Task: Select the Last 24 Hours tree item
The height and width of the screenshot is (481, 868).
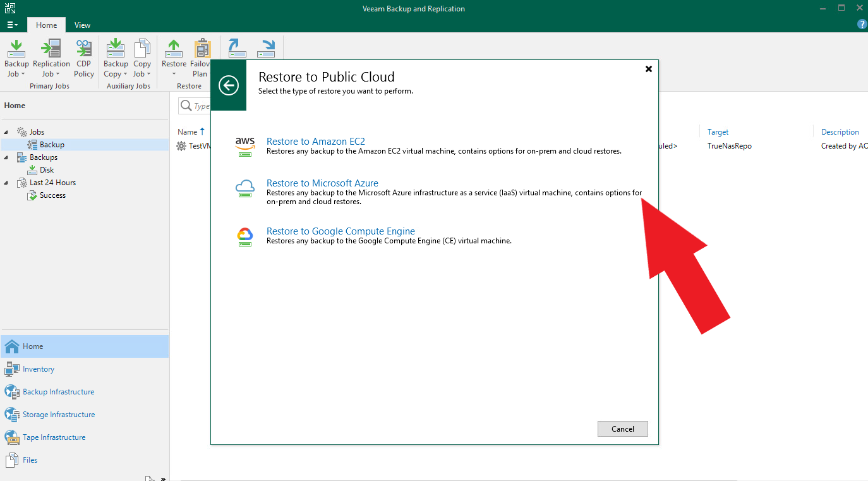Action: coord(52,183)
